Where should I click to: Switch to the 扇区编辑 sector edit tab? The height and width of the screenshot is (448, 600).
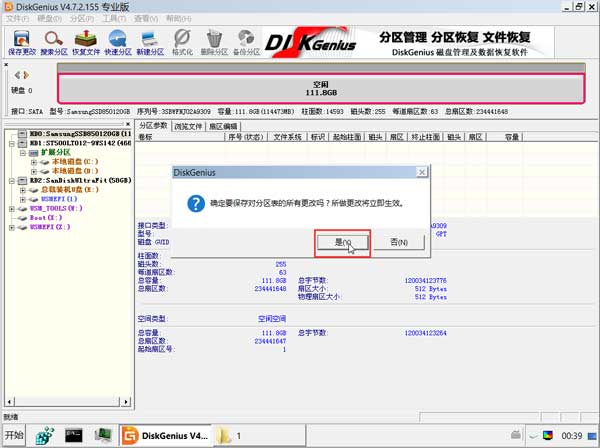[x=223, y=126]
